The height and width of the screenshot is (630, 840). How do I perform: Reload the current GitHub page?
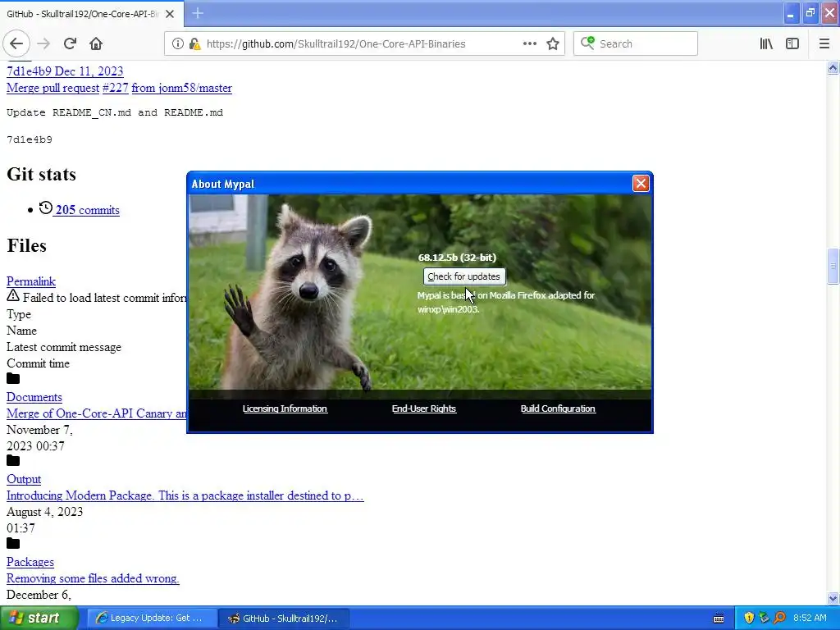[x=70, y=43]
